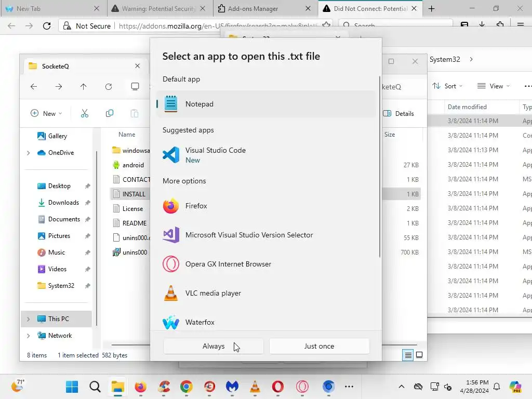Sort files by the Name column header
Viewport: 532px width, 399px height.
point(127,135)
